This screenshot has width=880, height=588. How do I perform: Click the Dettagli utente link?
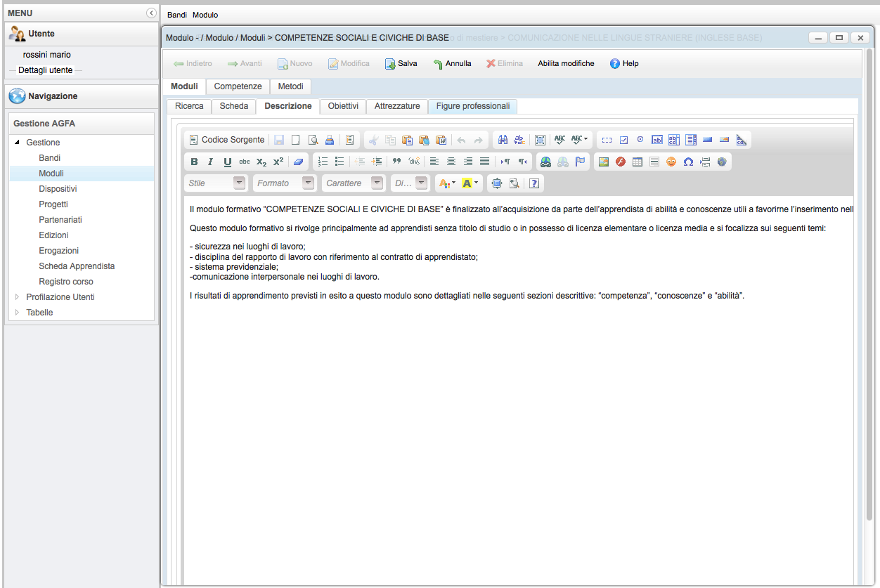[x=45, y=70]
